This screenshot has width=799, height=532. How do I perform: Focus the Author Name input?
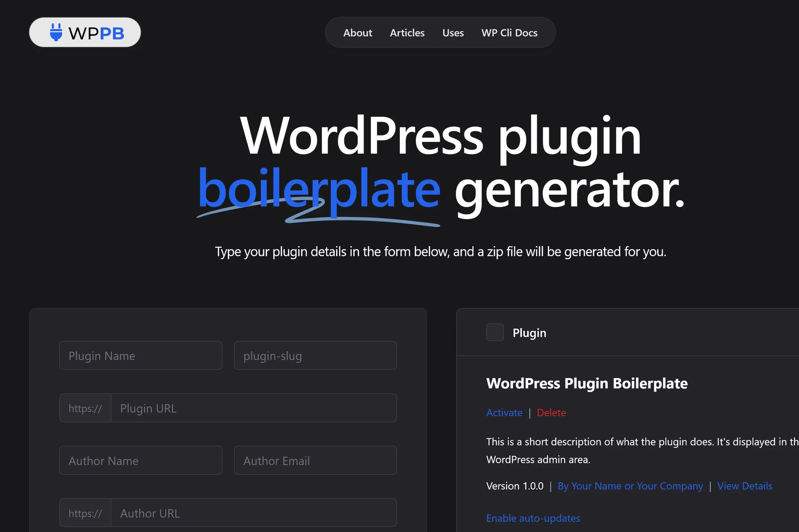pyautogui.click(x=140, y=460)
